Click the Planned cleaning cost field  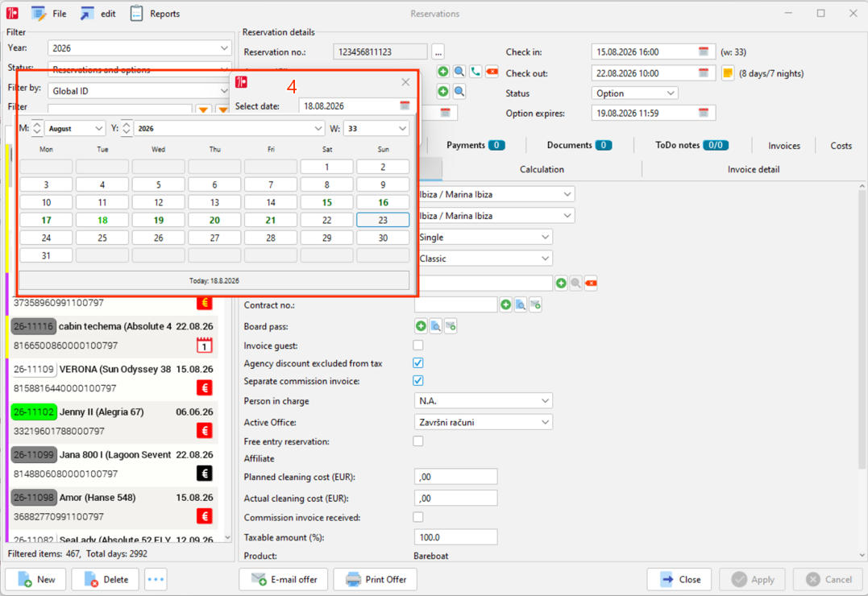455,477
